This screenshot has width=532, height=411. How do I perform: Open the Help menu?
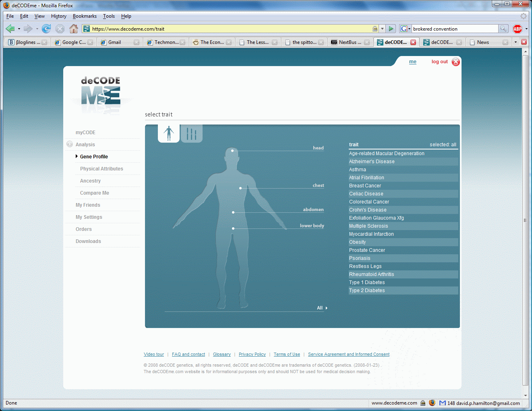point(126,16)
